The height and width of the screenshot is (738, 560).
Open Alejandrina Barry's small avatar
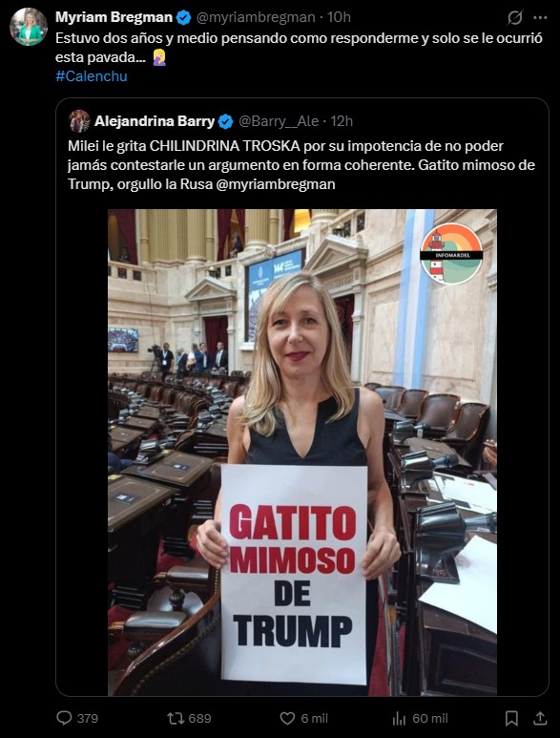point(79,121)
